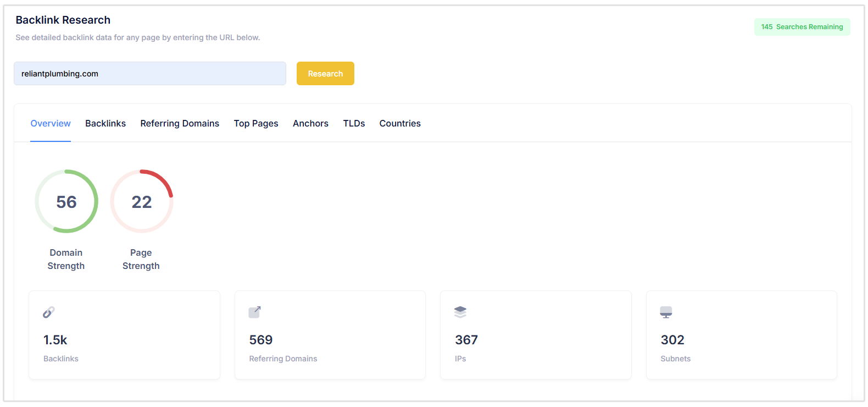Click the stacked layers IPs icon
Image resolution: width=868 pixels, height=407 pixels.
(x=460, y=312)
